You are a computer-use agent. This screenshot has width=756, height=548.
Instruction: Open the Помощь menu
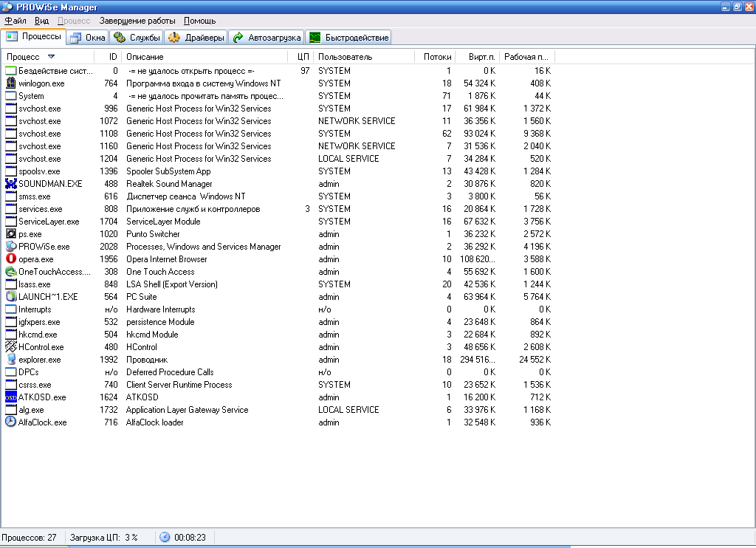coord(199,21)
